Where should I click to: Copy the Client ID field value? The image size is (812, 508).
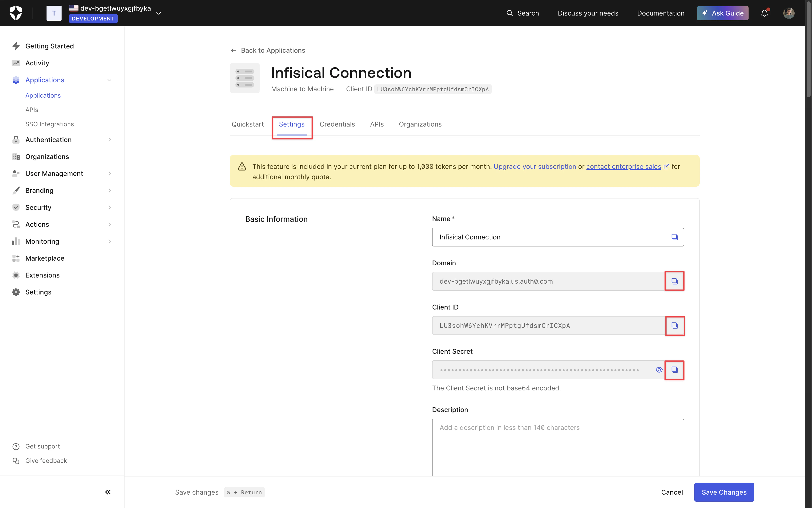tap(674, 325)
